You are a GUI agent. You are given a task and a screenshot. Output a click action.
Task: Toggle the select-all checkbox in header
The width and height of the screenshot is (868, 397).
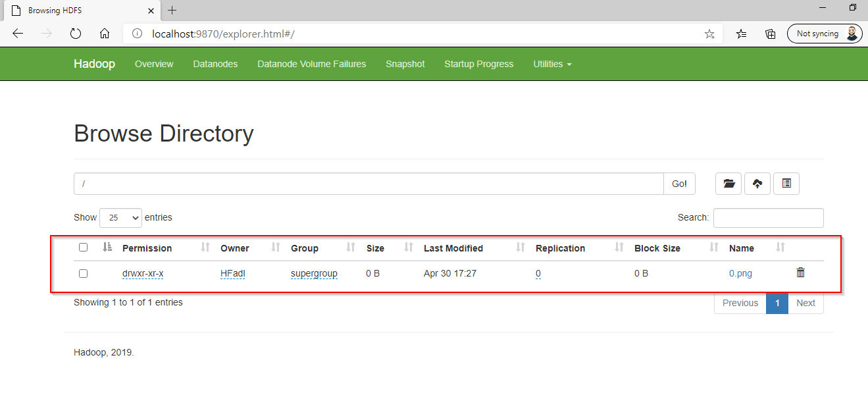[x=83, y=248]
